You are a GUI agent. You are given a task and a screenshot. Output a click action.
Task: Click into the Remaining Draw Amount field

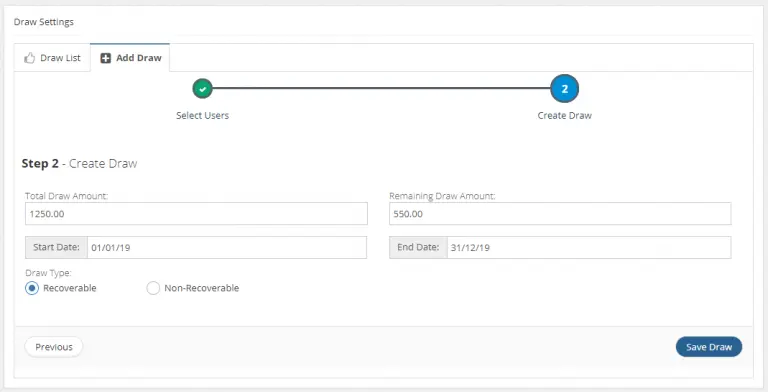(x=560, y=214)
